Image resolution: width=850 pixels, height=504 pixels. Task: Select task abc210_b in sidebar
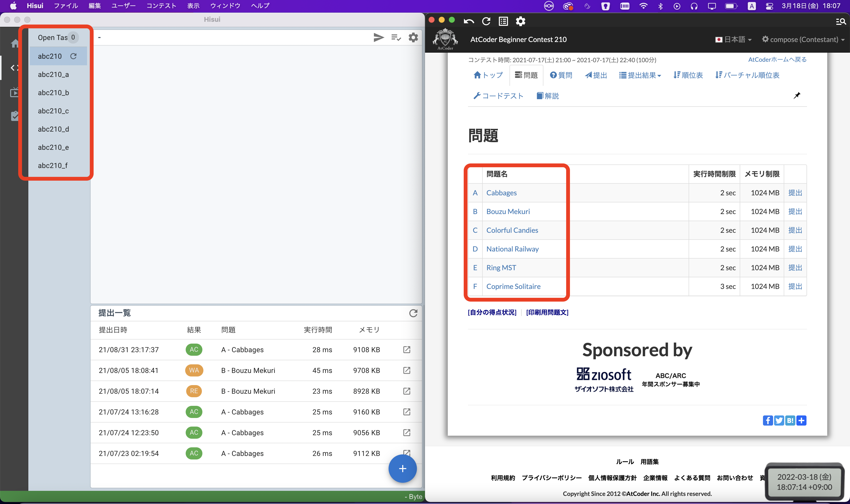(x=53, y=93)
